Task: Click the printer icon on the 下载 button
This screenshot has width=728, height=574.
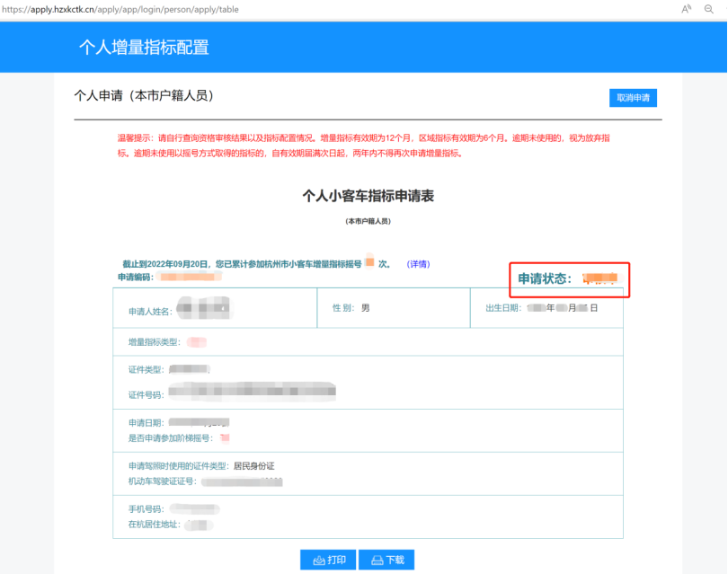Action: 377,560
